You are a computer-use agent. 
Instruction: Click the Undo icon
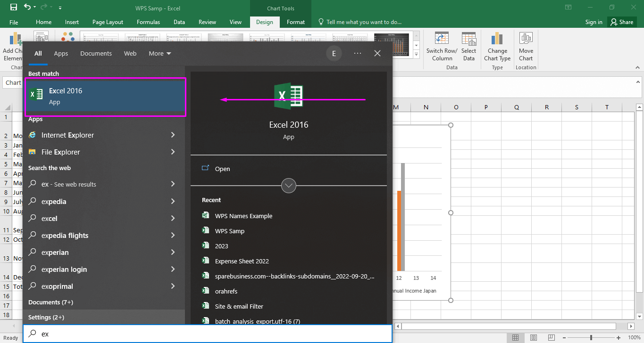[27, 7]
